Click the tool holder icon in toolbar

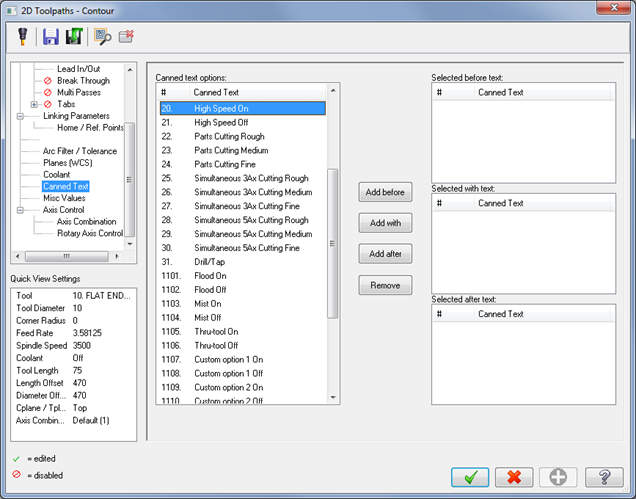coord(23,36)
